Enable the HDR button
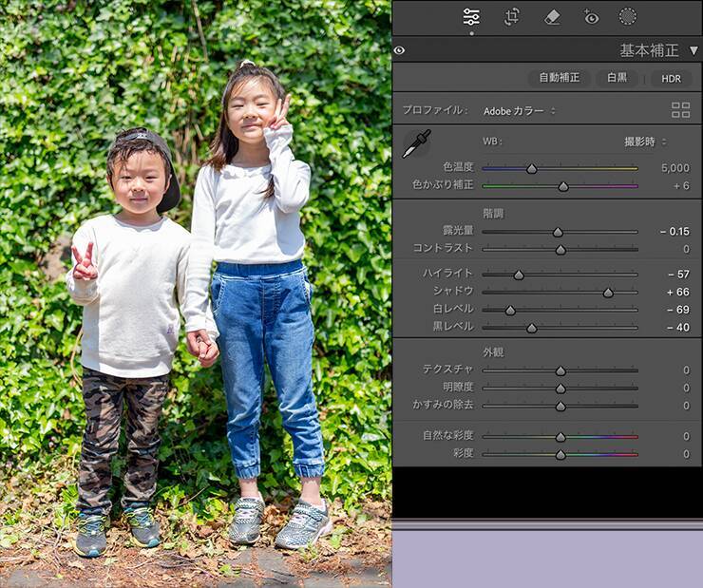703x588 pixels. (671, 78)
